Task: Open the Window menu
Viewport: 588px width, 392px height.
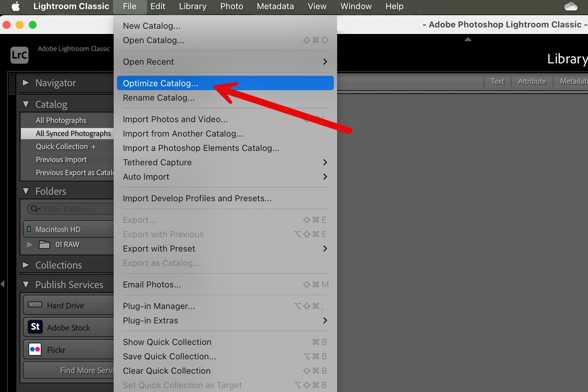Action: click(356, 6)
